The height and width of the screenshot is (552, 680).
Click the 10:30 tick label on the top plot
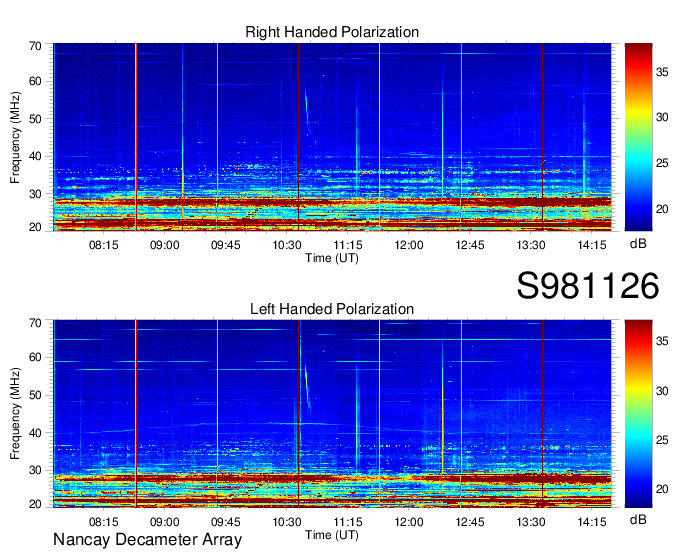[287, 245]
